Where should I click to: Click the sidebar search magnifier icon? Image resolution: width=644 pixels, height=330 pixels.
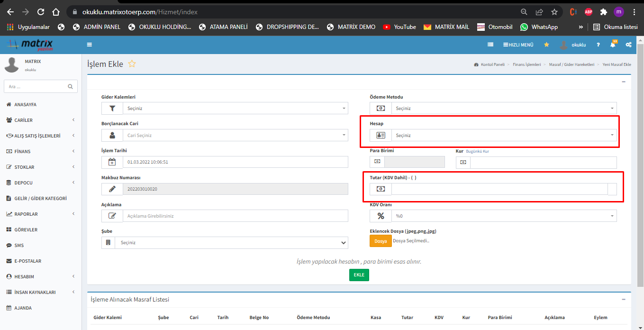tap(70, 86)
